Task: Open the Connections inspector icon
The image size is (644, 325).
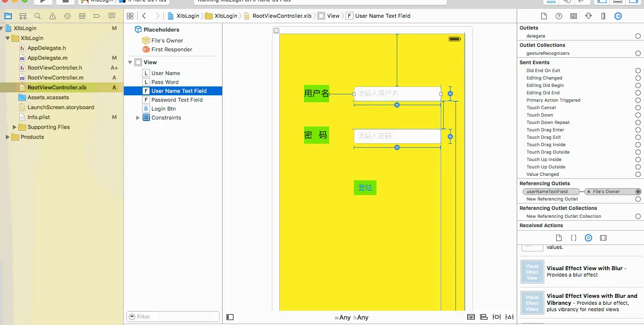Action: pyautogui.click(x=618, y=16)
